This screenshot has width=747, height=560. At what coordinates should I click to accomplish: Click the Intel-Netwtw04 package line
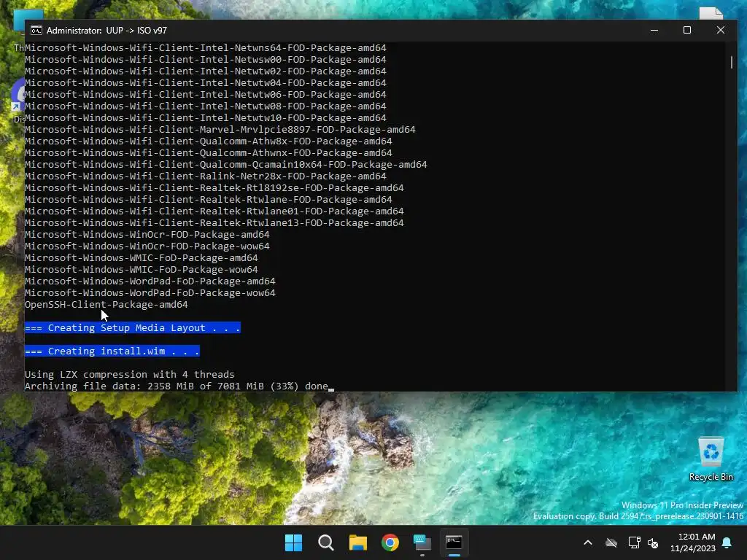tap(205, 83)
